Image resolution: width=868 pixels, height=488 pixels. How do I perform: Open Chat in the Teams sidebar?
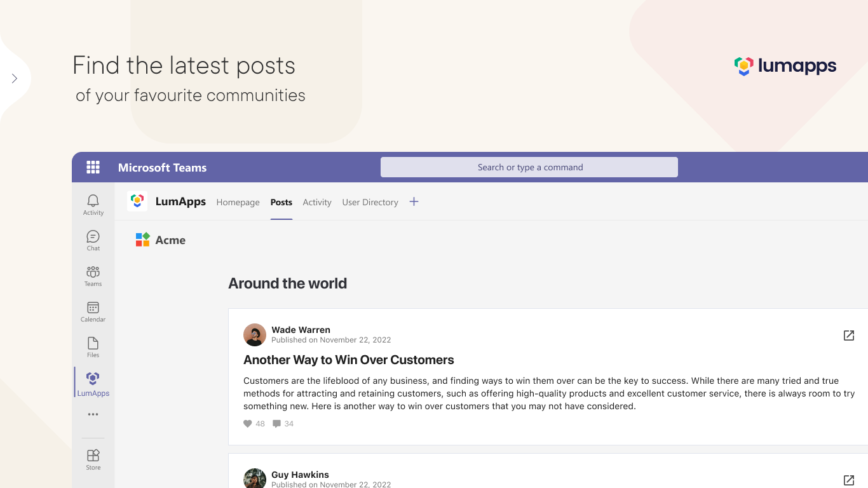(93, 240)
